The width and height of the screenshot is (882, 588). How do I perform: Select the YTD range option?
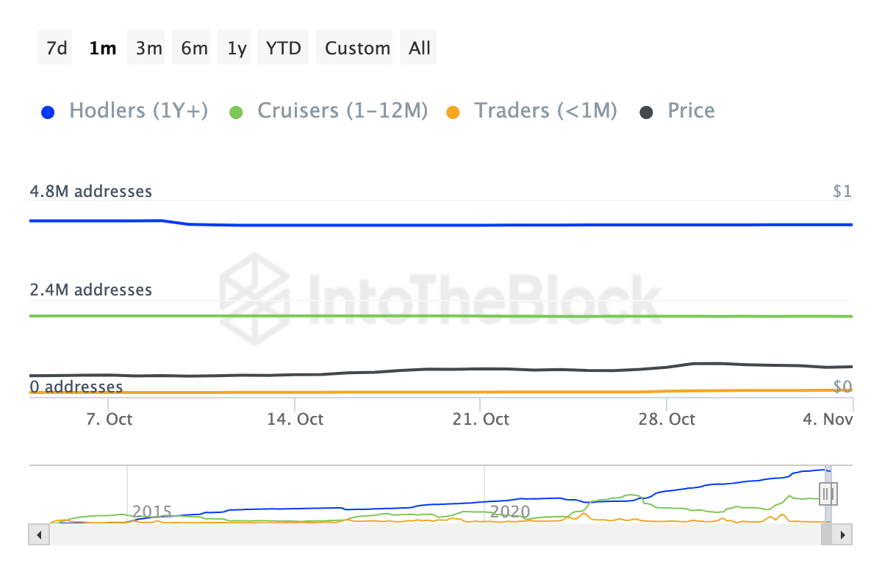click(283, 47)
